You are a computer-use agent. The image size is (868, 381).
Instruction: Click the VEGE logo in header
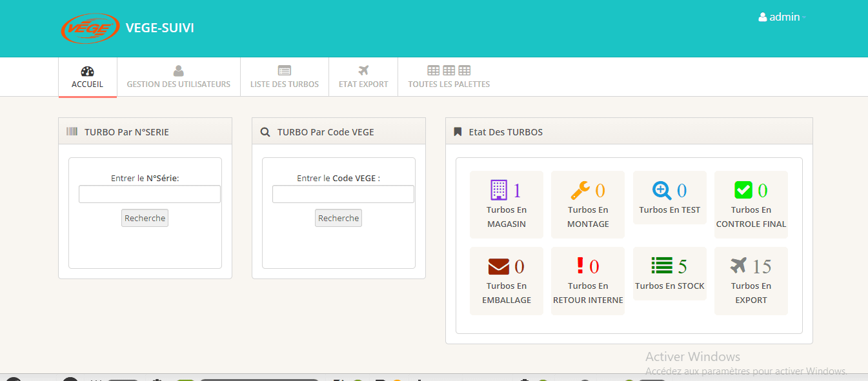point(90,28)
